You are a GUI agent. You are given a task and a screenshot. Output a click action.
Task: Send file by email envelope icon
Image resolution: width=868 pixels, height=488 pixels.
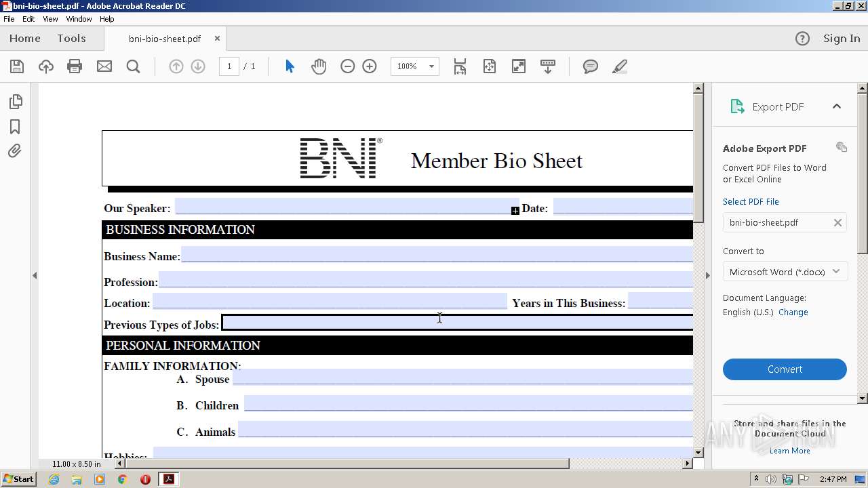(x=104, y=66)
